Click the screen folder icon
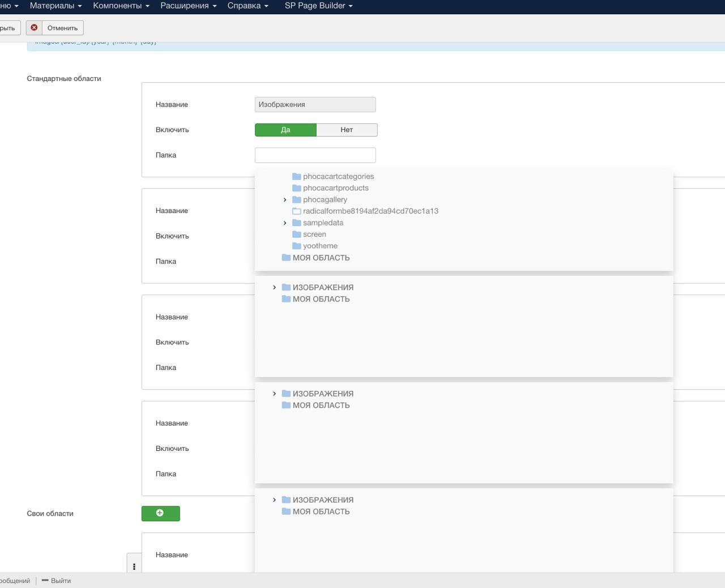725x588 pixels. pos(296,235)
